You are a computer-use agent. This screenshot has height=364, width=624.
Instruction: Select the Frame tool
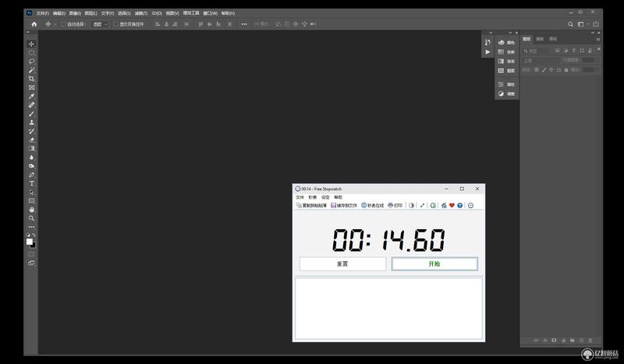tap(31, 87)
